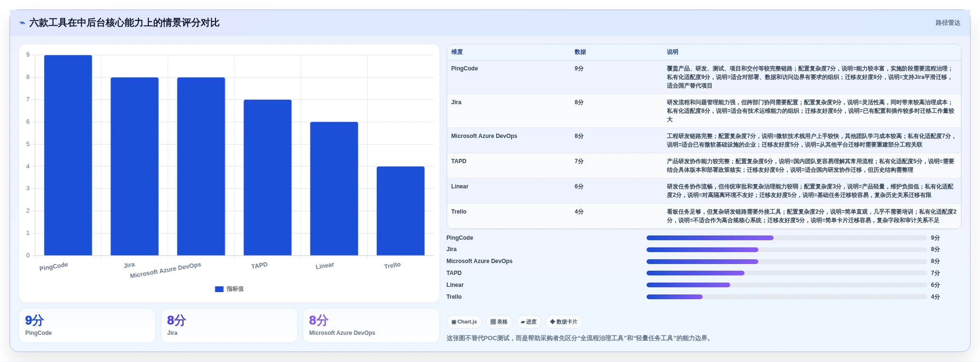This screenshot has width=980, height=362.
Task: Click the "路径雷达" label in the header
Action: tap(948, 23)
